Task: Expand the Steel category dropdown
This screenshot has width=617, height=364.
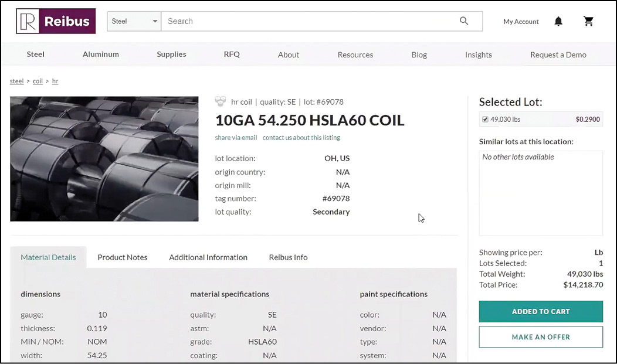Action: coord(134,22)
